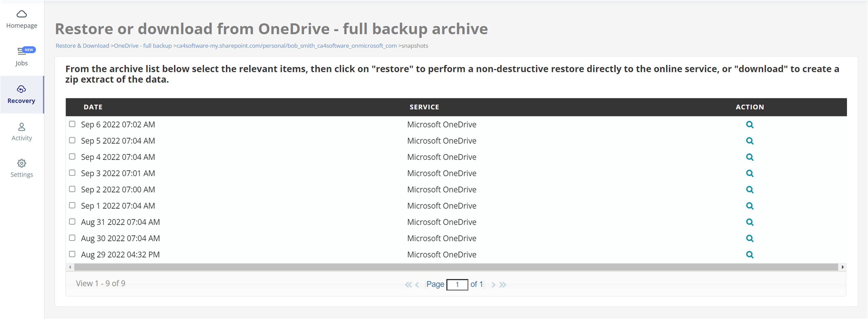View snapshot Sep 3 2022 magnifier
Image resolution: width=868 pixels, height=319 pixels.
click(750, 174)
